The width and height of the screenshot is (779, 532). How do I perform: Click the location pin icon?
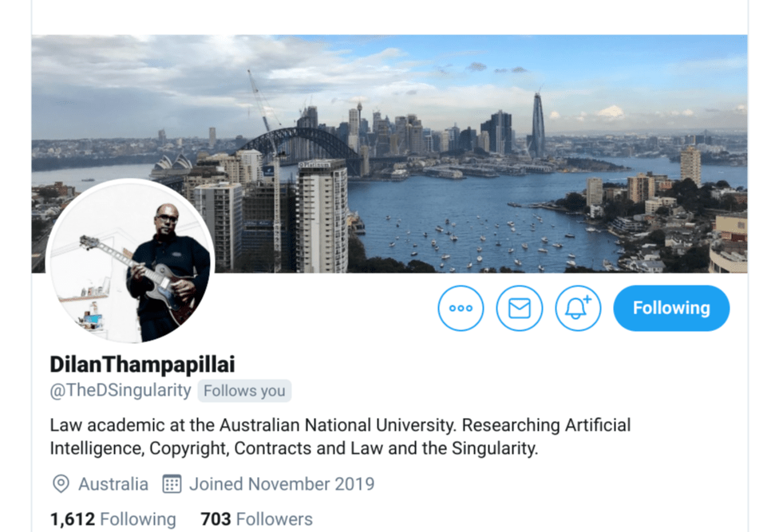(61, 484)
